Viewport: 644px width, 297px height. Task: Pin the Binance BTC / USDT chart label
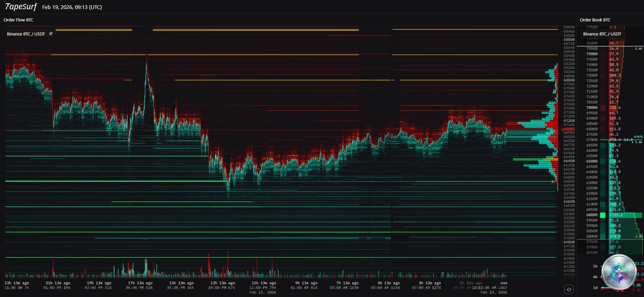click(51, 34)
